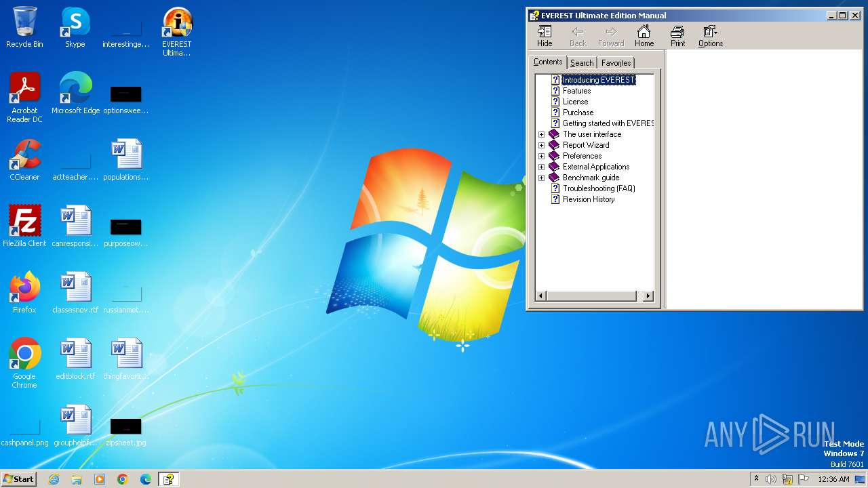
Task: Click right arrow of contents horizontal scrollbar
Action: pos(648,296)
